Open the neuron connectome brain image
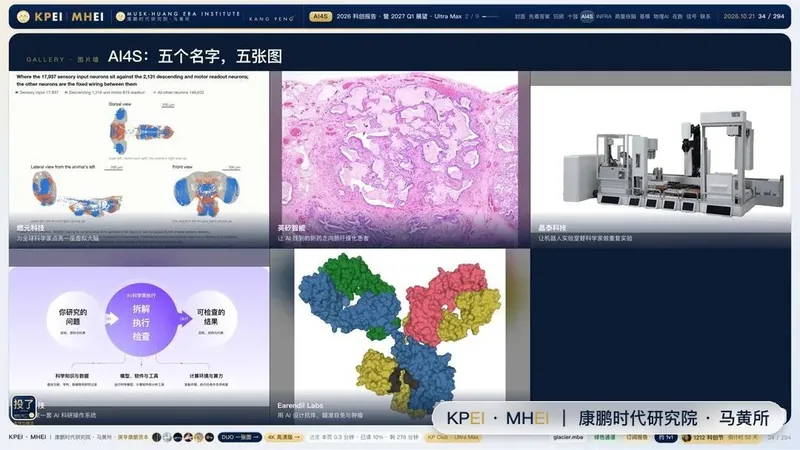This screenshot has height=450, width=800. pyautogui.click(x=139, y=159)
